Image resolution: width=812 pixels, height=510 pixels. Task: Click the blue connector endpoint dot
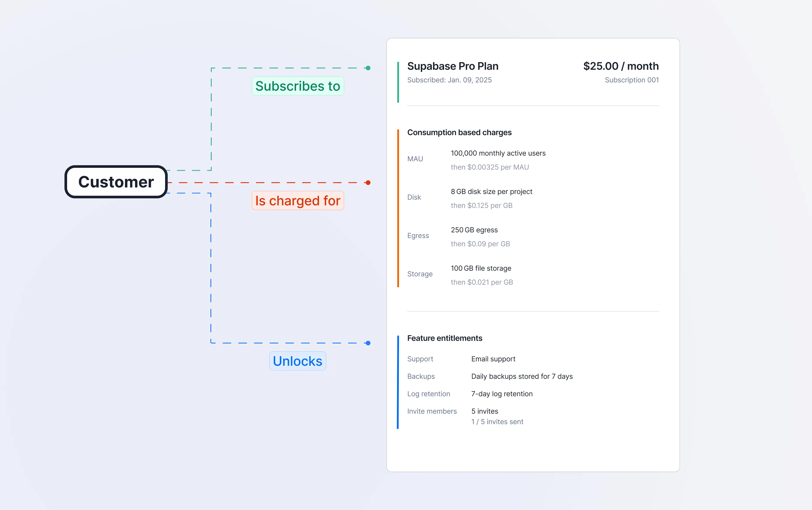click(x=368, y=343)
